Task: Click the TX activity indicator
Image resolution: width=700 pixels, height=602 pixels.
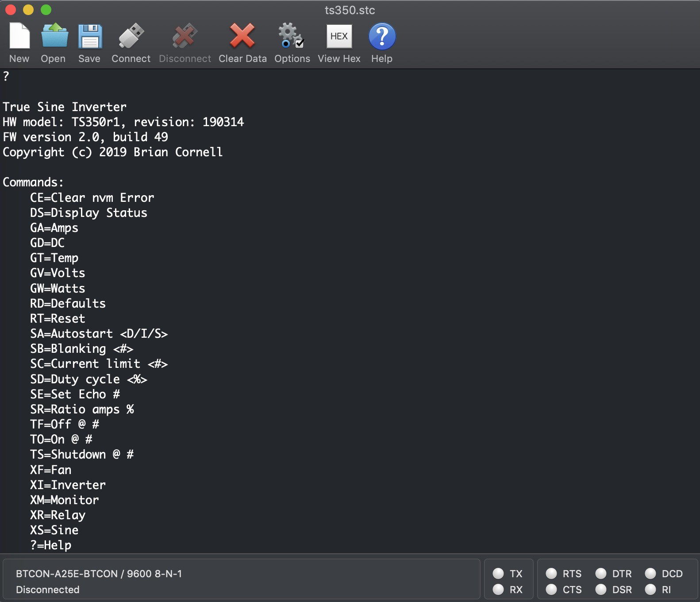Action: click(498, 574)
